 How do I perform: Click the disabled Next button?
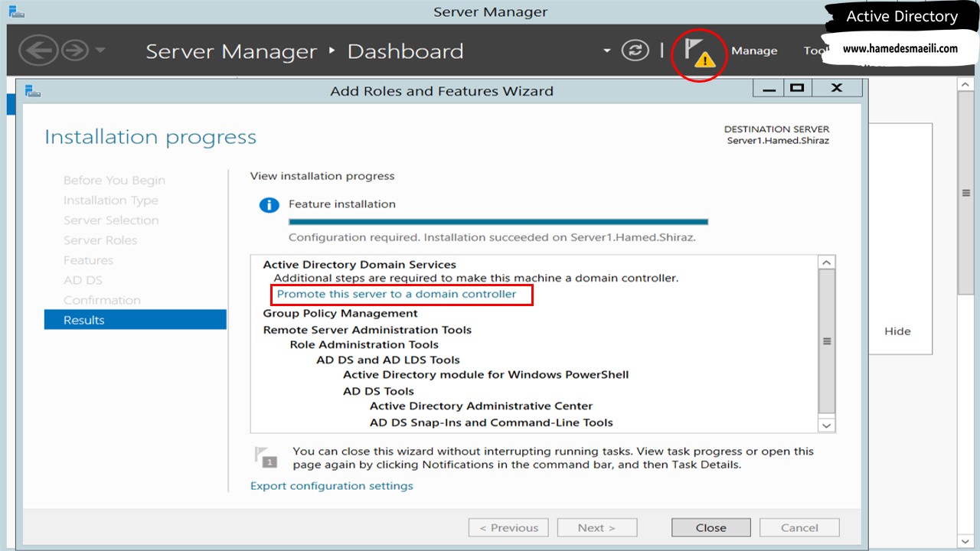(x=596, y=527)
